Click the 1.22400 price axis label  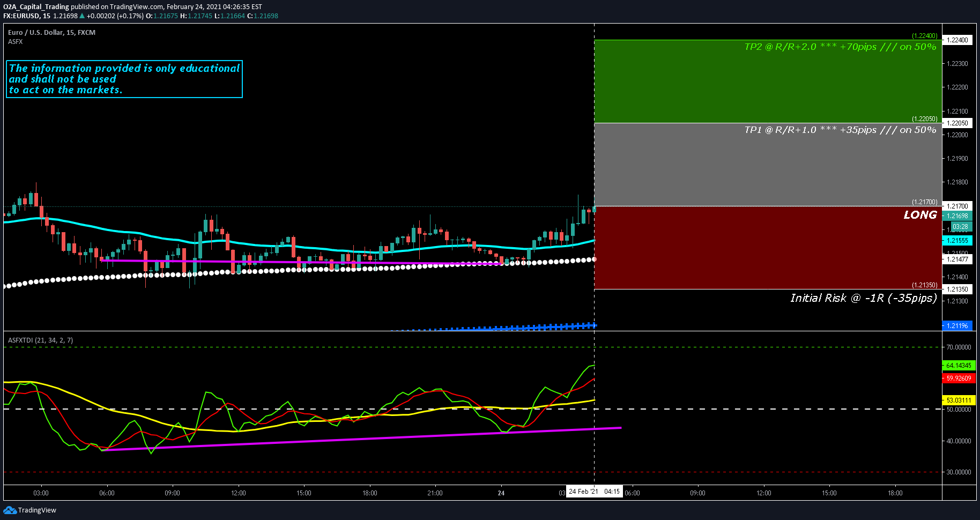tap(957, 40)
